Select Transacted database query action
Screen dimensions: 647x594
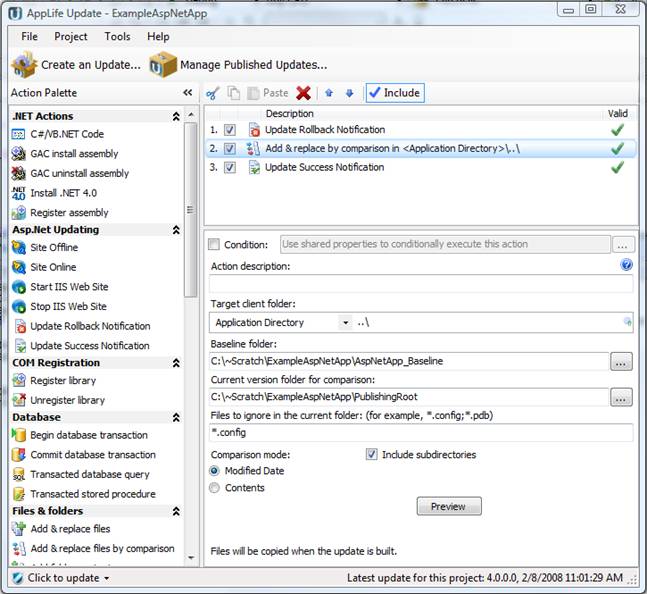(81, 474)
